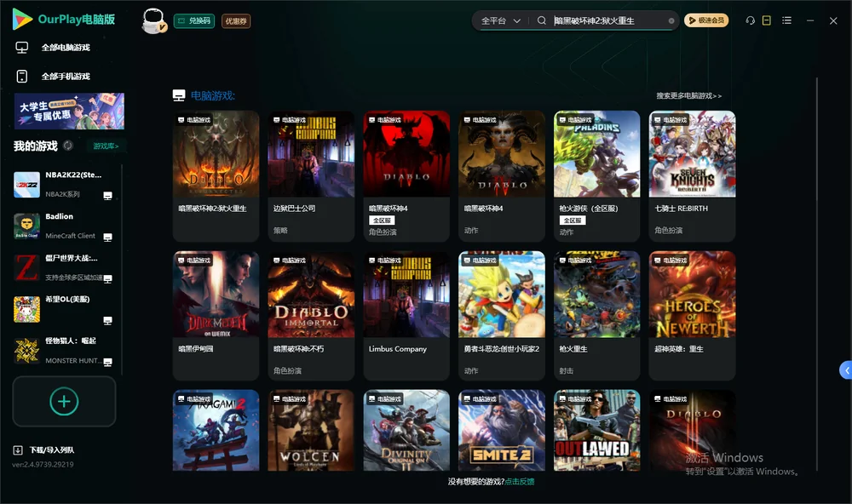Select 希望OL(美服) in my games
852x504 pixels.
pos(64,309)
